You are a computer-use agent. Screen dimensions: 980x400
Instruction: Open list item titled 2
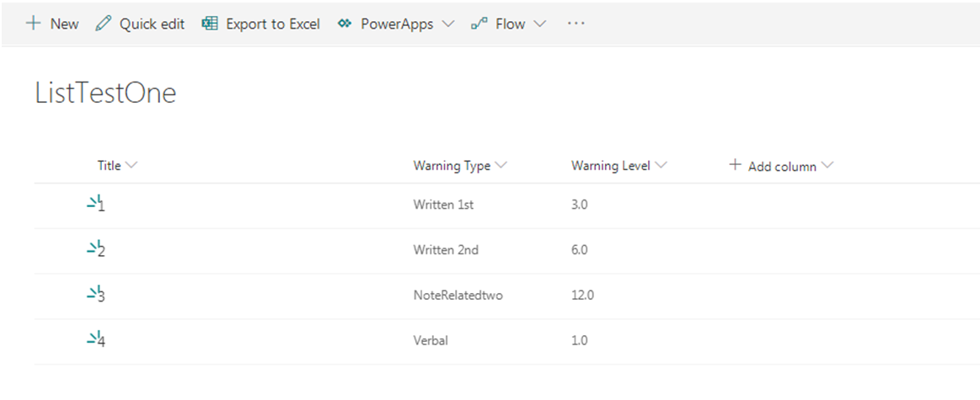102,251
